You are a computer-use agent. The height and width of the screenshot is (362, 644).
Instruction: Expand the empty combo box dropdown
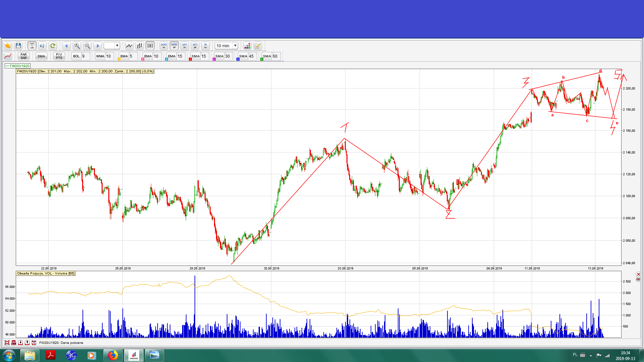(x=117, y=46)
